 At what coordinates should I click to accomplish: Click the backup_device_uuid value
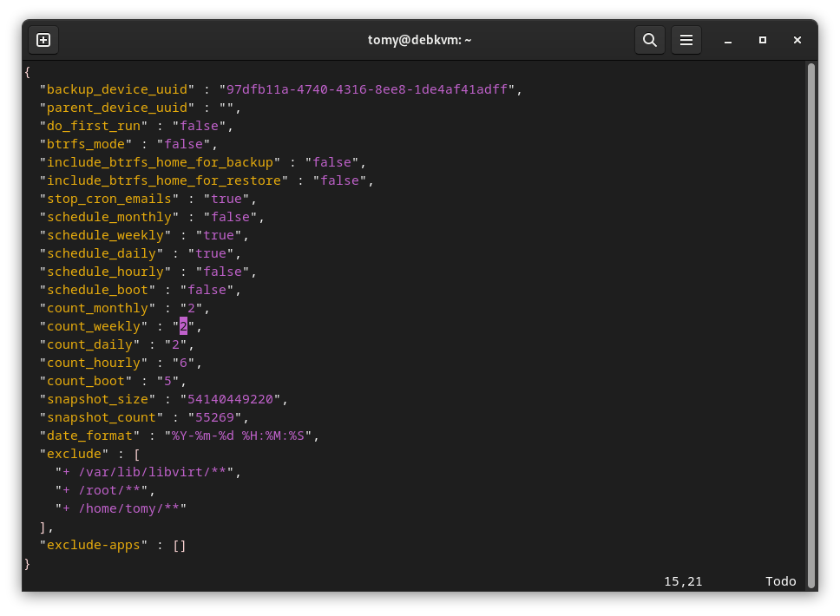368,89
